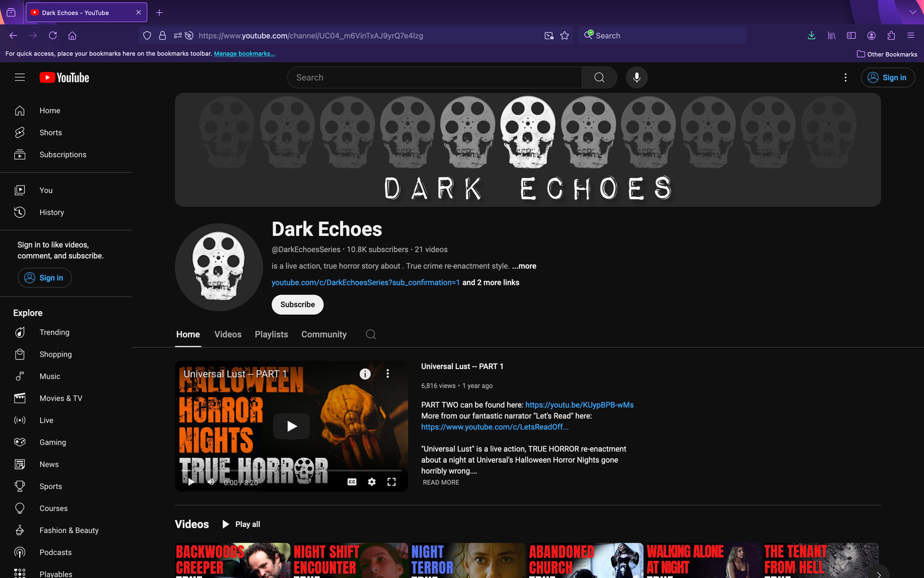Open Fashion & Beauty under Explore

point(66,531)
